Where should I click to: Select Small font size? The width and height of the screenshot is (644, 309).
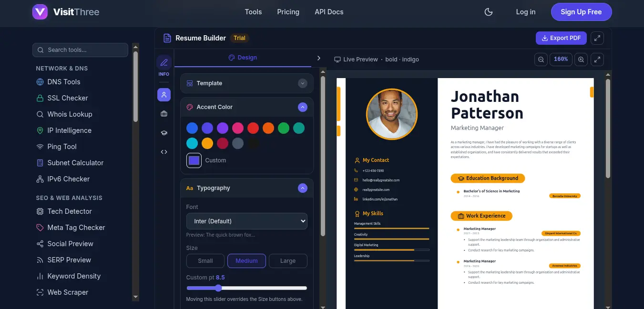[x=205, y=261]
